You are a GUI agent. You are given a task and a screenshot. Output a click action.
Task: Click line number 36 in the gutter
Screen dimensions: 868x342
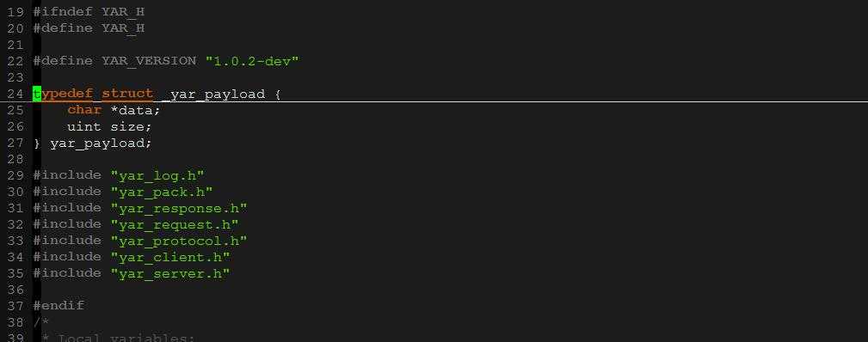pyautogui.click(x=15, y=290)
